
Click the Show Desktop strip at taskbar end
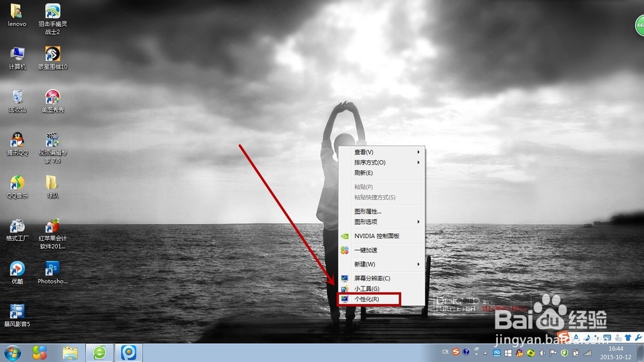(640, 353)
